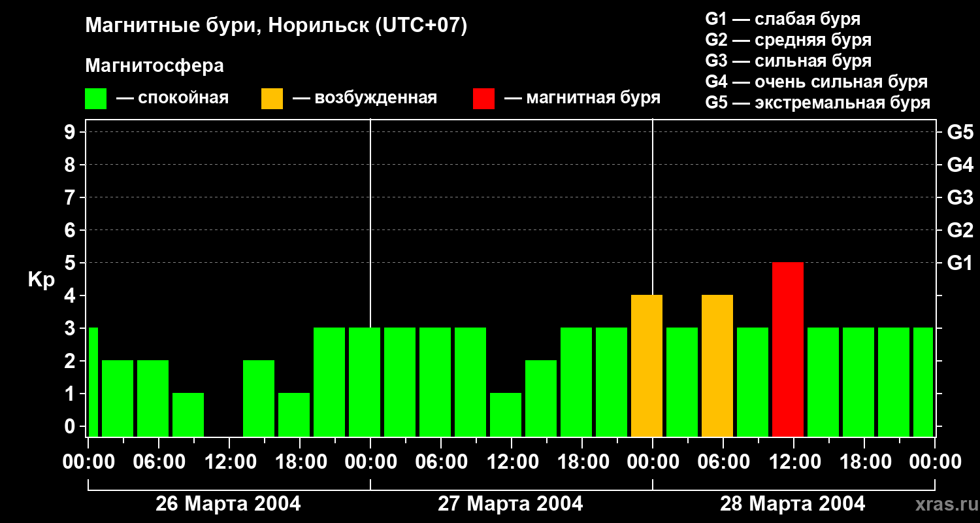Click the 18:00 time label for 28 March
Screen dimensions: 980x523
coord(864,462)
